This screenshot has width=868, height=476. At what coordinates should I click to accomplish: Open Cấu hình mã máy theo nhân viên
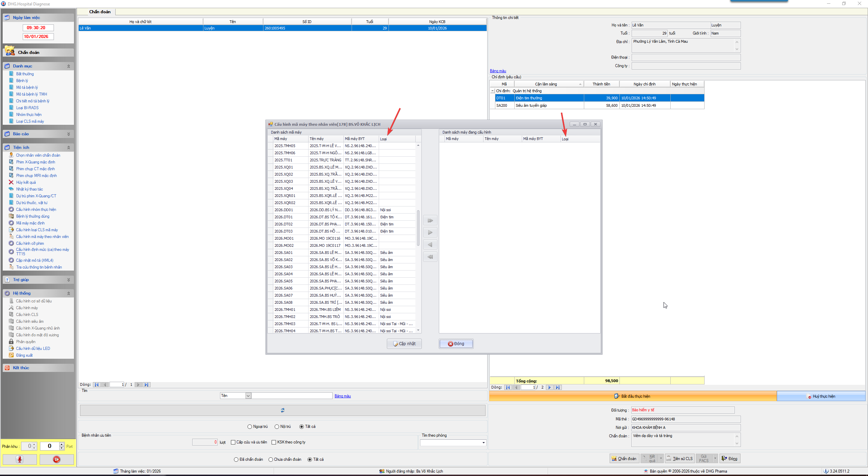pyautogui.click(x=42, y=237)
